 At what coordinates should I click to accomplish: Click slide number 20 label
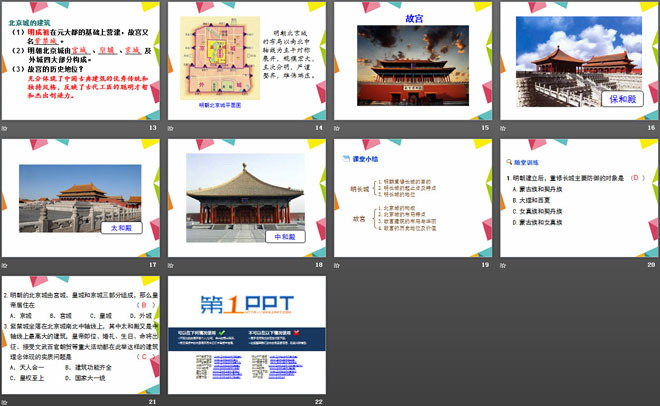pyautogui.click(x=652, y=265)
